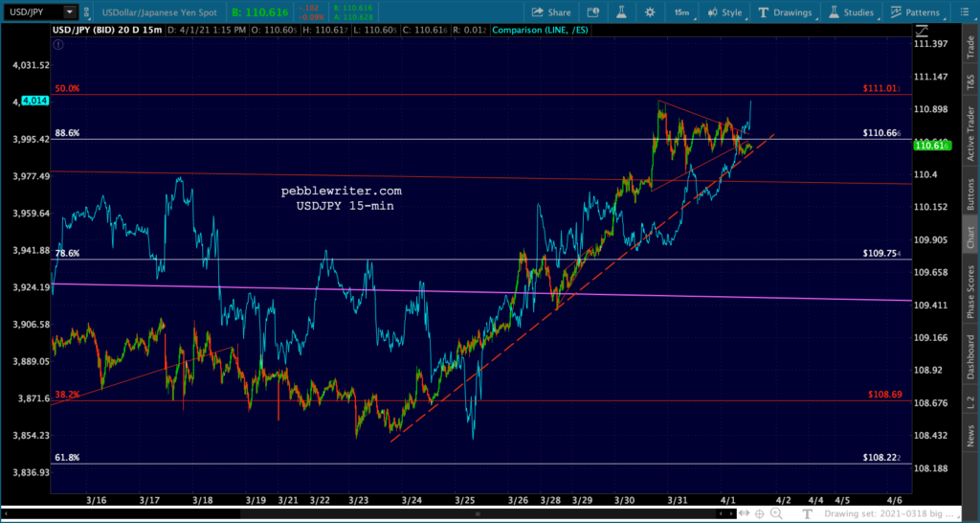Click the symbol link clip icon
The height and width of the screenshot is (523, 980).
coord(85,11)
